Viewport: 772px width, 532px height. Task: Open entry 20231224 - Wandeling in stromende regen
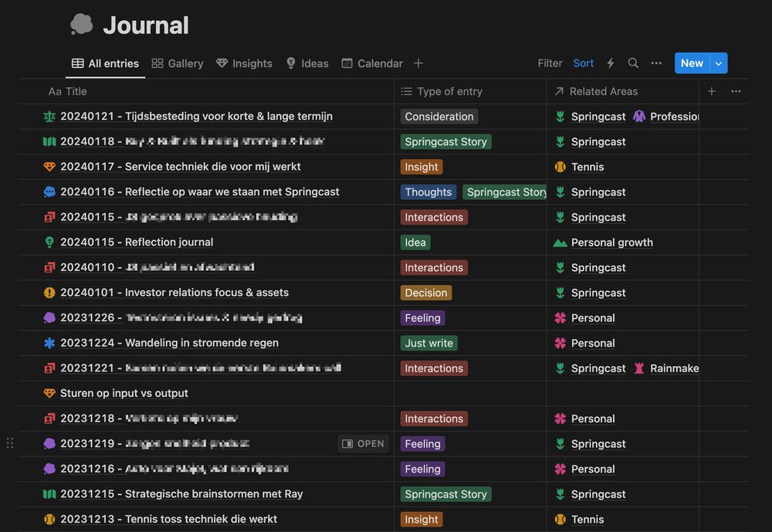coord(169,342)
